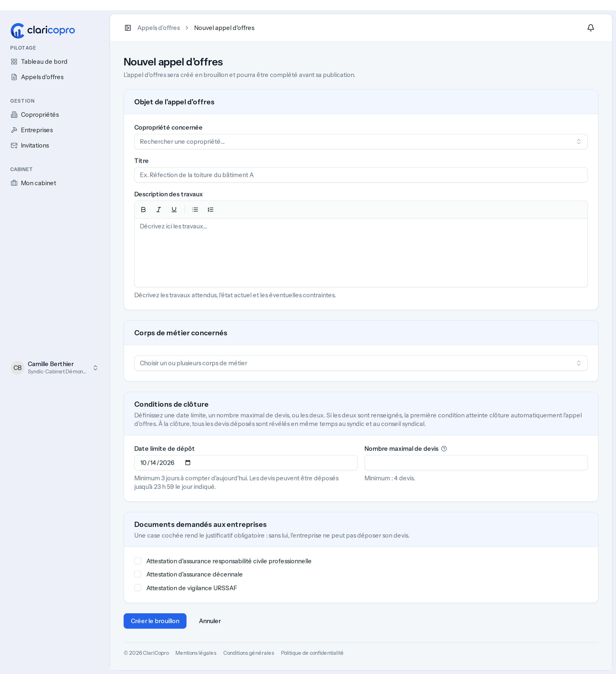The width and height of the screenshot is (616, 674).
Task: Open Politique de confidentialité link
Action: click(x=312, y=653)
